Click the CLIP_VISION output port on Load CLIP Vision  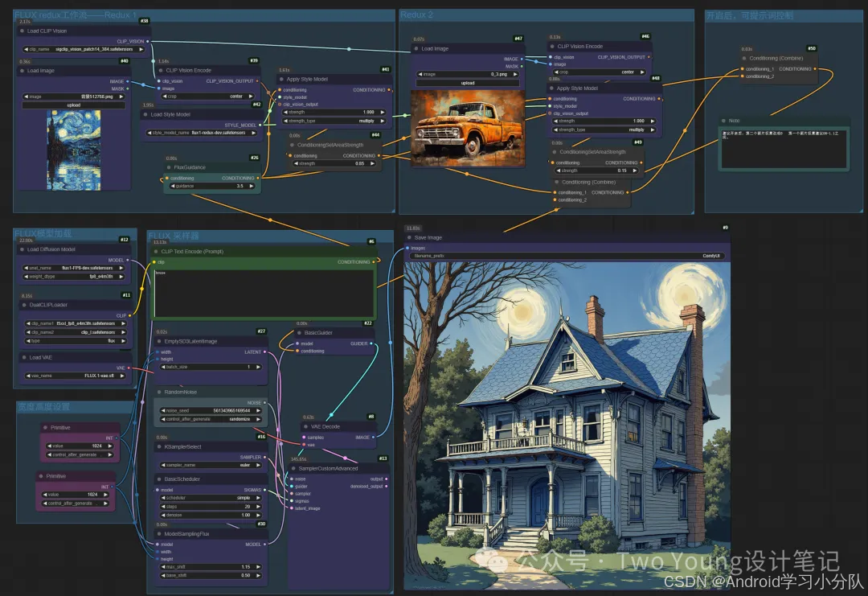[x=147, y=42]
